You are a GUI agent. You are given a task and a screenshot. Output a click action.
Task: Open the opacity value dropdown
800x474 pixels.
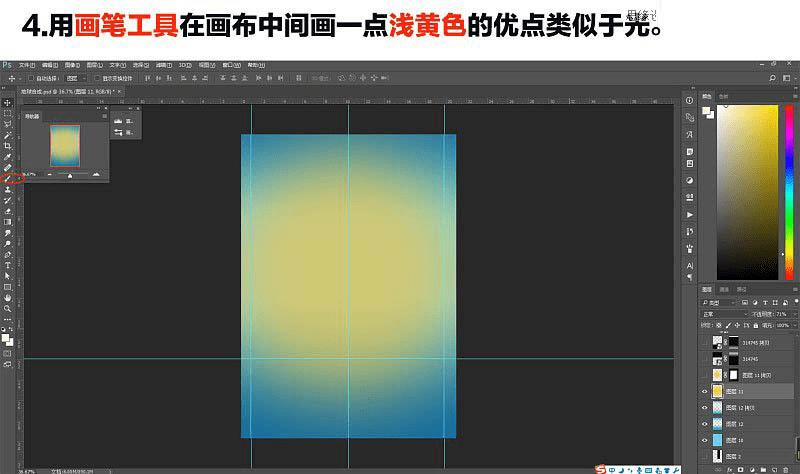point(794,314)
